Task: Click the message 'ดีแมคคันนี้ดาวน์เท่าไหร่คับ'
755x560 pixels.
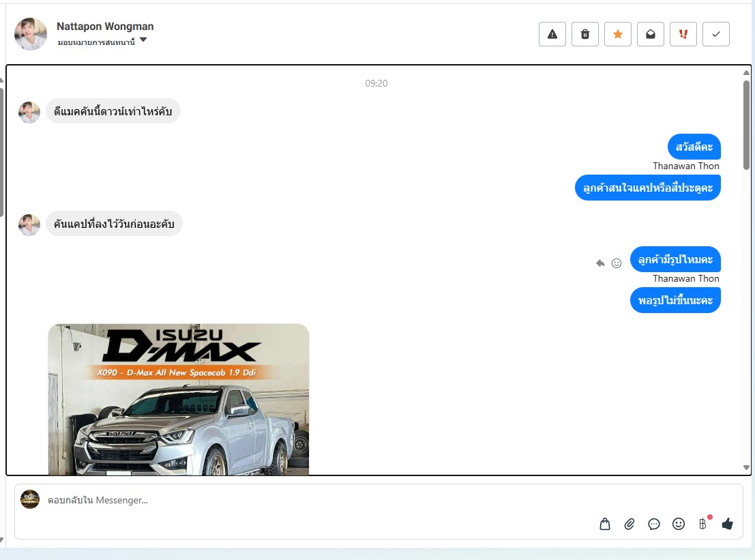Action: (113, 111)
